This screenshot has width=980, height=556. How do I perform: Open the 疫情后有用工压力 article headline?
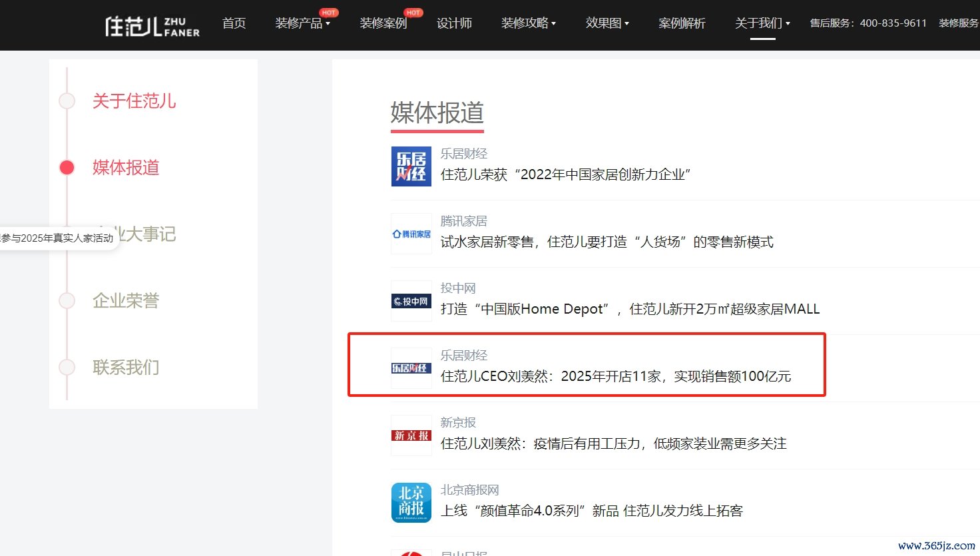click(614, 443)
